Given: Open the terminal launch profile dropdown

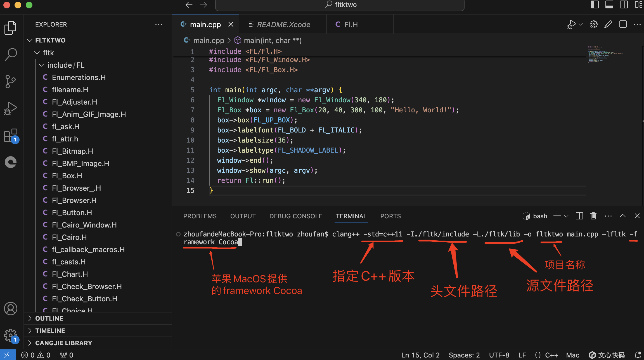Looking at the screenshot, I should click(566, 216).
